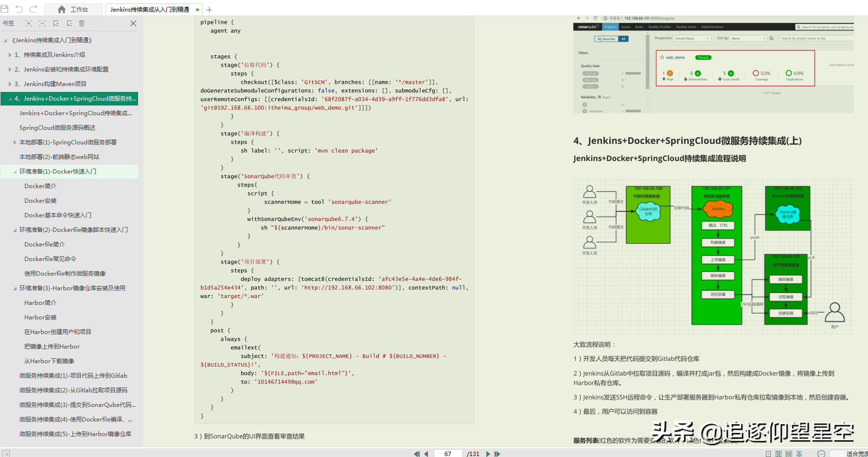Collapse 4、Jenkins+Docker+SpringCloud微服务 bookmark
Viewport: 868px width, 457px height.
point(10,99)
